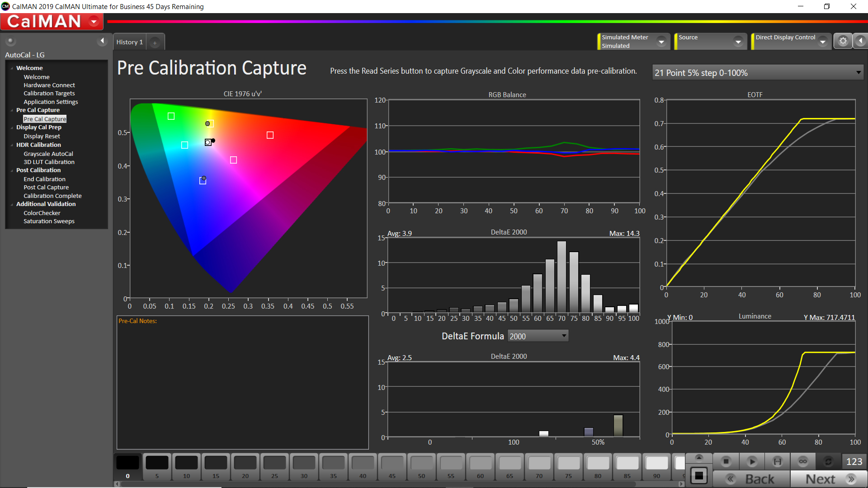Click the Welcome page under Welcome section
The width and height of the screenshot is (868, 488).
pos(37,77)
